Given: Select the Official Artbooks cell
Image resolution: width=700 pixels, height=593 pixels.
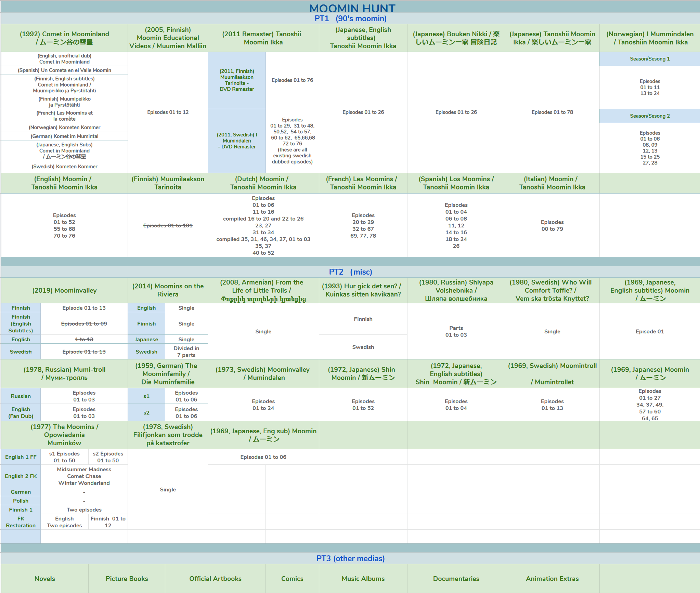Looking at the screenshot, I should (215, 579).
